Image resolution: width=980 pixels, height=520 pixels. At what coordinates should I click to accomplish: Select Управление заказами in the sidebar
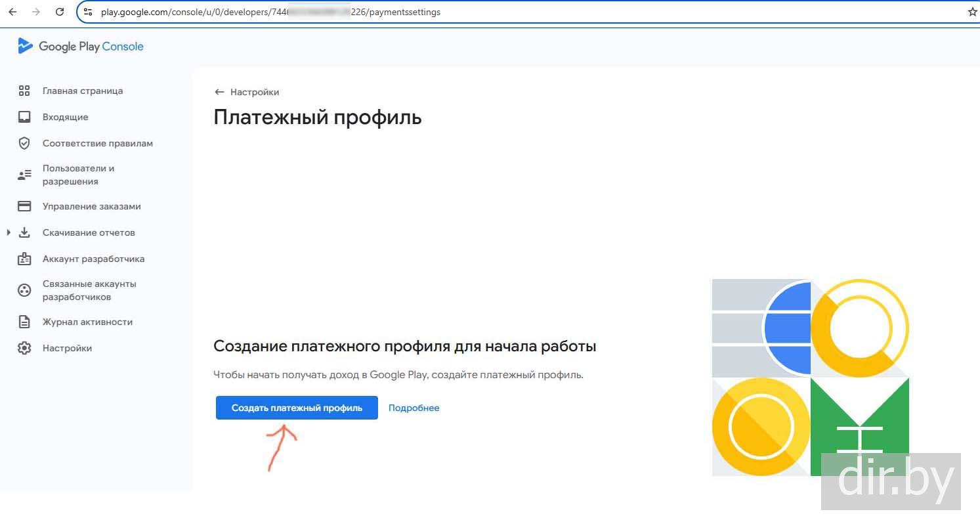pos(92,206)
